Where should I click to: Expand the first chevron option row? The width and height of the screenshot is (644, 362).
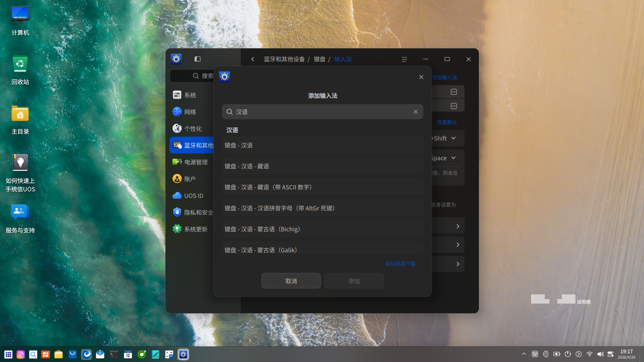point(458,226)
